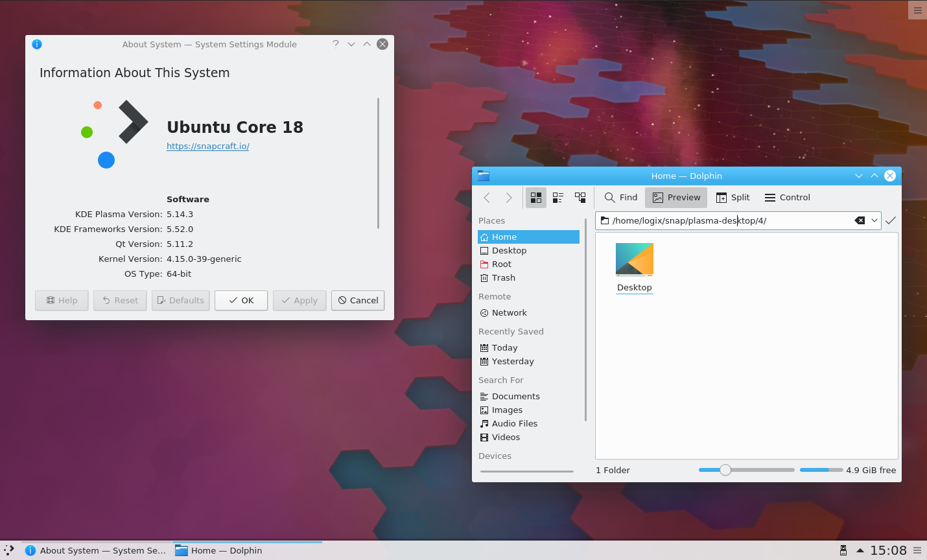Expand location bar history dropdown
927x560 pixels.
[x=874, y=220]
